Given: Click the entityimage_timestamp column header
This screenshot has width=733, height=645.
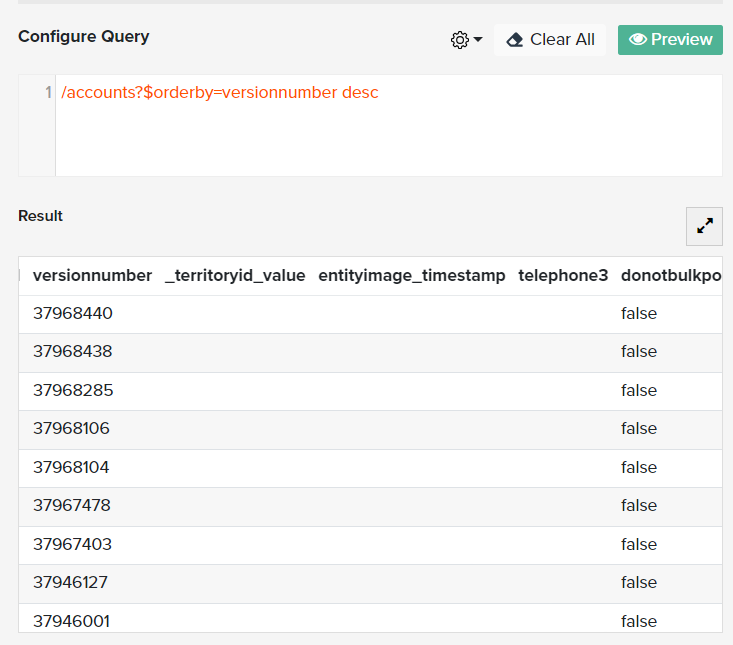Looking at the screenshot, I should [x=412, y=276].
